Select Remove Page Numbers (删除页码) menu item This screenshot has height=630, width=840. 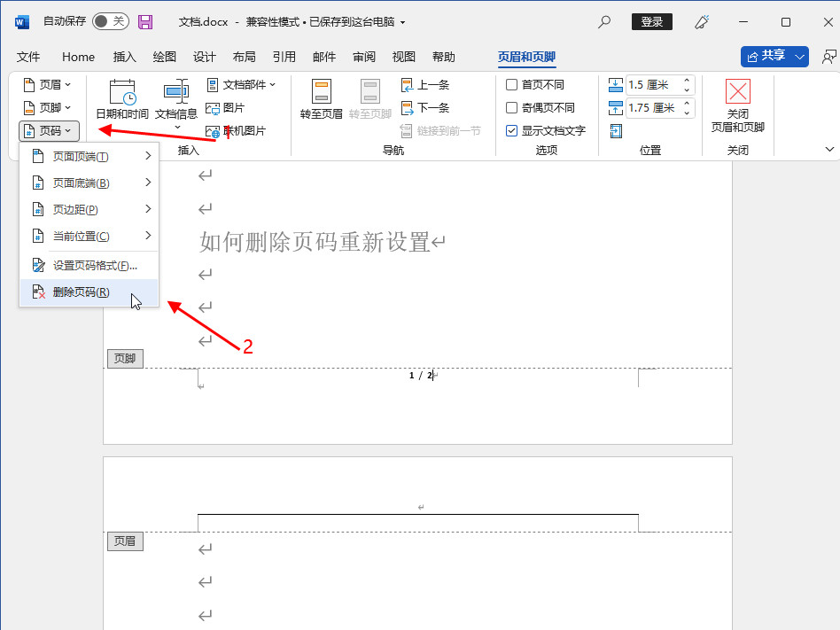tap(81, 292)
